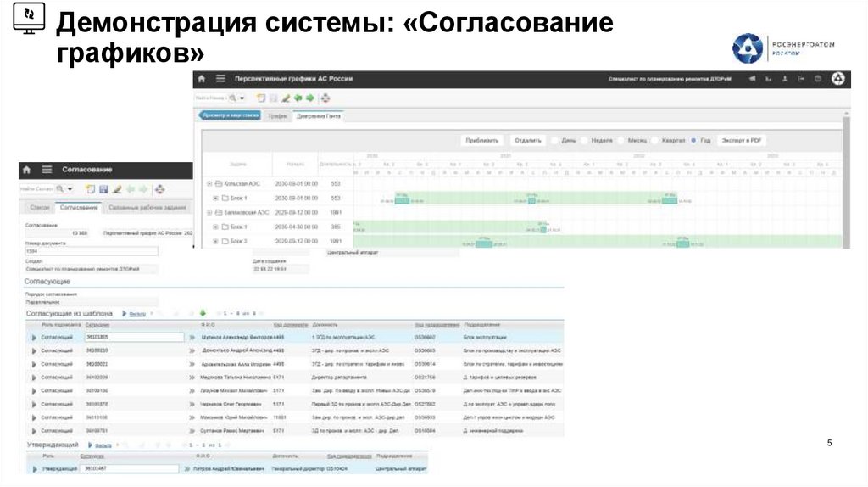The height and width of the screenshot is (487, 868).
Task: Go home in Перспективные графики window
Action: 202,79
